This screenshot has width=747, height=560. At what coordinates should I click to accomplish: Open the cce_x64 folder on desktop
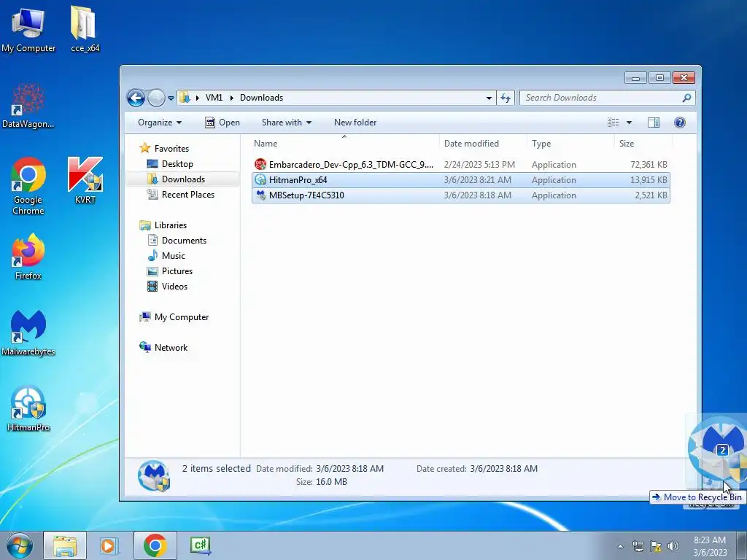85,29
